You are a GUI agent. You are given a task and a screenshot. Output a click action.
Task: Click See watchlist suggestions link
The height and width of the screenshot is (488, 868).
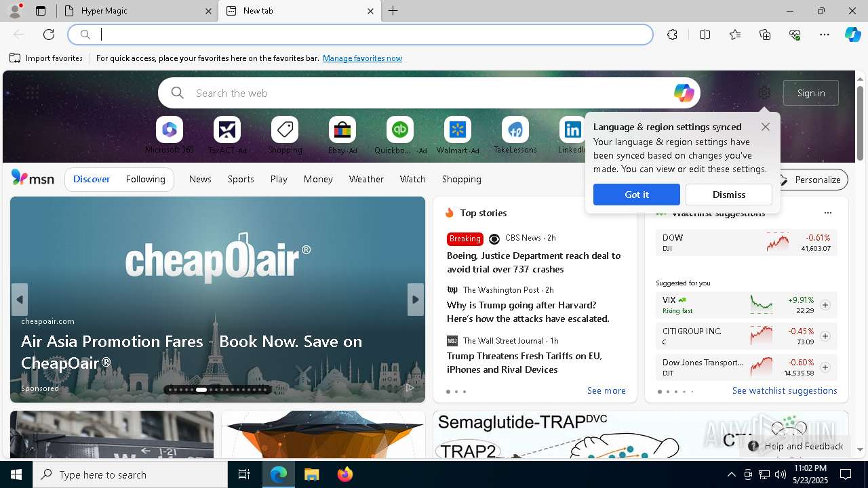pos(785,390)
